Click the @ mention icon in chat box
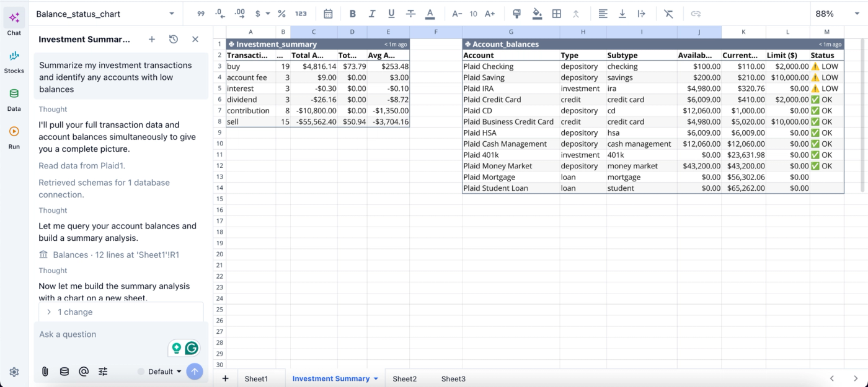The width and height of the screenshot is (868, 387). [x=84, y=372]
